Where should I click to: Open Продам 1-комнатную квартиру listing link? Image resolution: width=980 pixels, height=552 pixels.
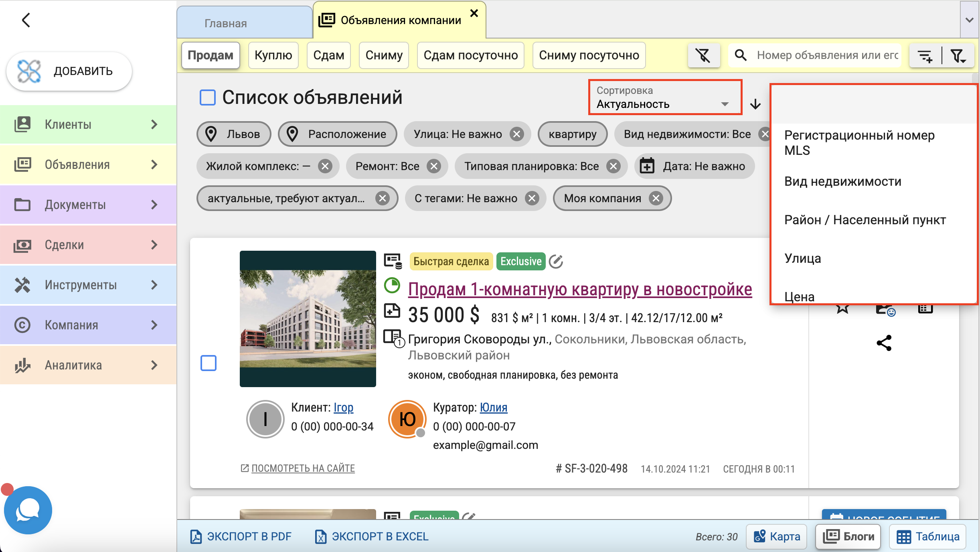[x=580, y=289]
